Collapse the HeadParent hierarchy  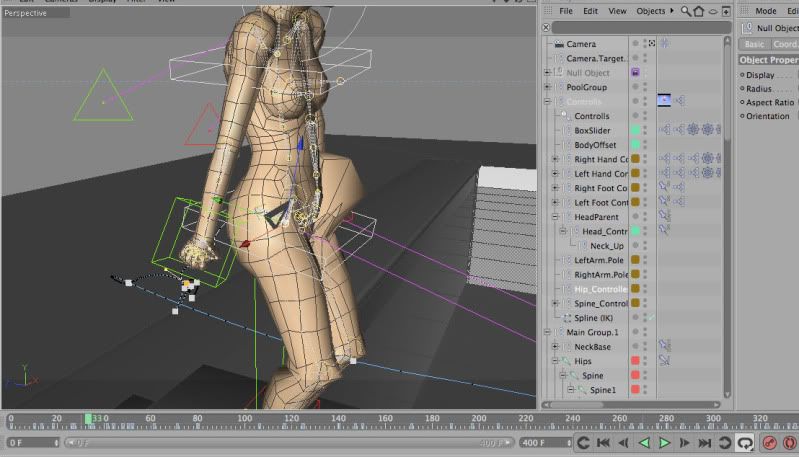click(x=555, y=217)
